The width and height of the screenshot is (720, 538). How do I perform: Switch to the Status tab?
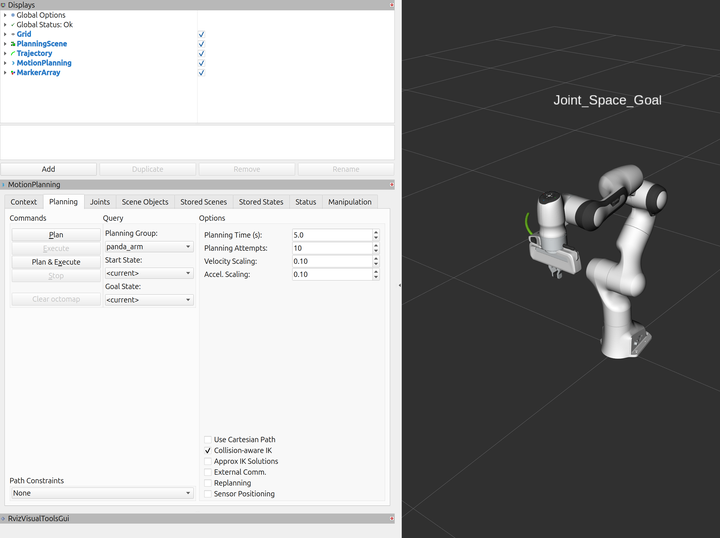305,202
